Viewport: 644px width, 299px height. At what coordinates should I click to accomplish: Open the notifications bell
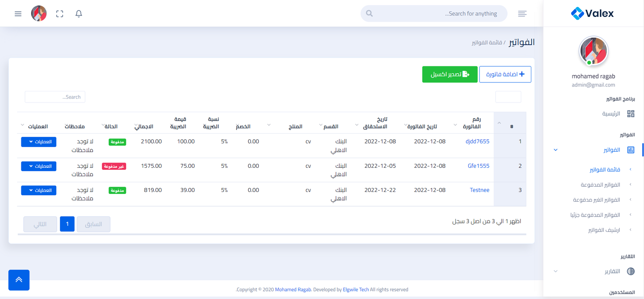[79, 14]
